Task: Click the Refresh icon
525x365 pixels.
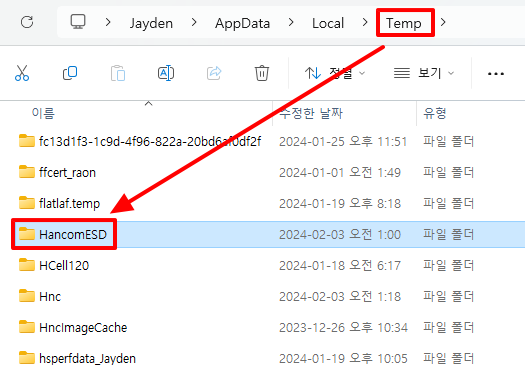Action: [x=27, y=22]
